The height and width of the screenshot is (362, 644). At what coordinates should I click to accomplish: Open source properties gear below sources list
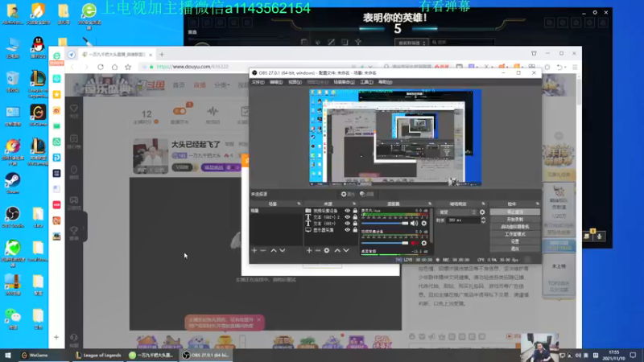click(327, 250)
